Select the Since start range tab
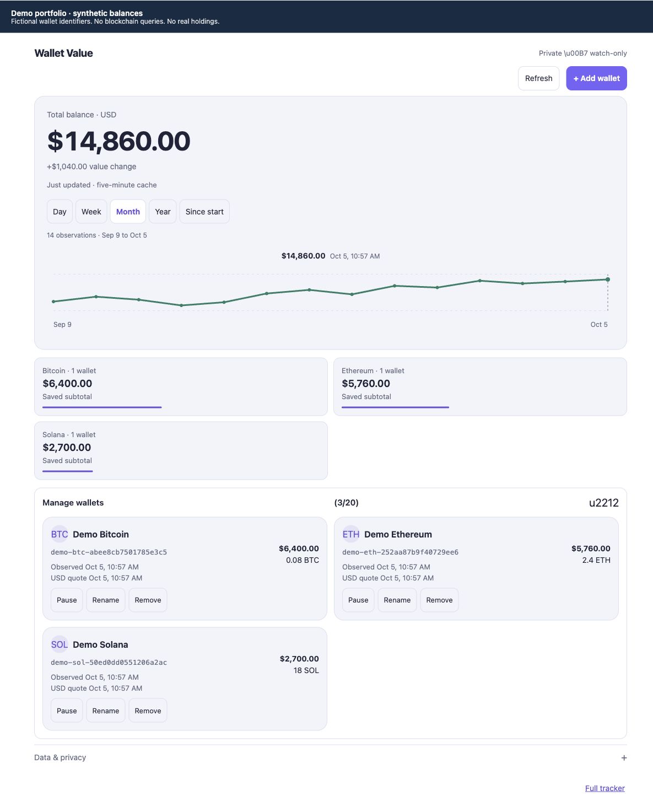Viewport: 653px width, 812px height. [204, 212]
